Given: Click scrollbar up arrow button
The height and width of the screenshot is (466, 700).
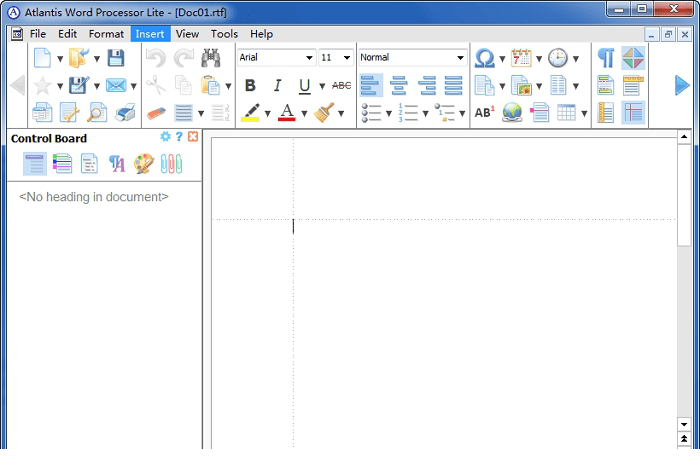Looking at the screenshot, I should (x=684, y=137).
